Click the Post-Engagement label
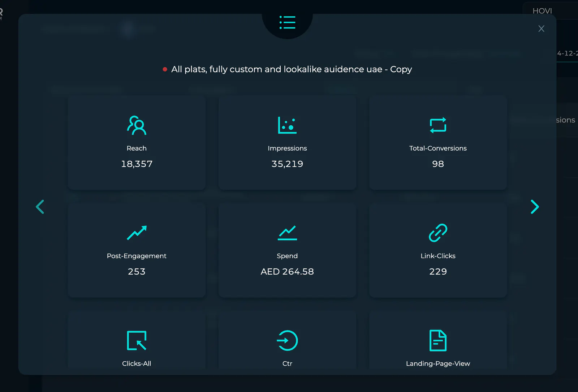The width and height of the screenshot is (578, 392). (x=137, y=256)
